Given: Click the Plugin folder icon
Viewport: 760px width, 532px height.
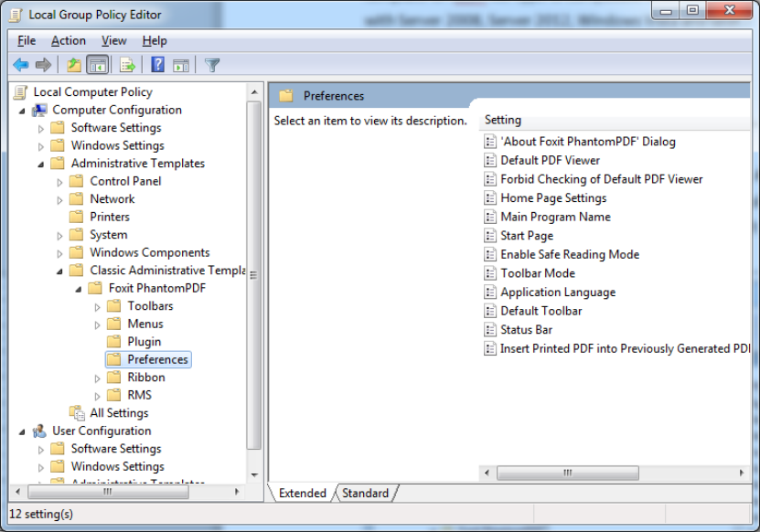Looking at the screenshot, I should [114, 342].
